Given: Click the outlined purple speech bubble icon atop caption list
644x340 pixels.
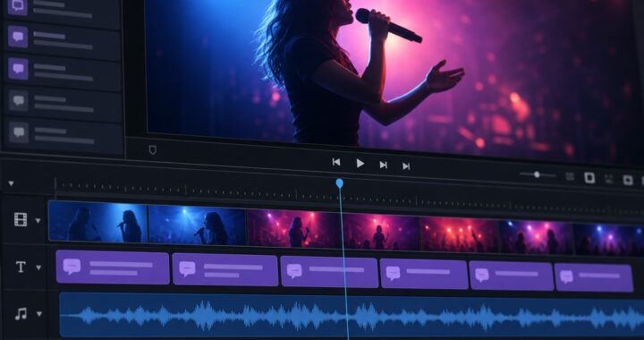Looking at the screenshot, I should 18,5.
